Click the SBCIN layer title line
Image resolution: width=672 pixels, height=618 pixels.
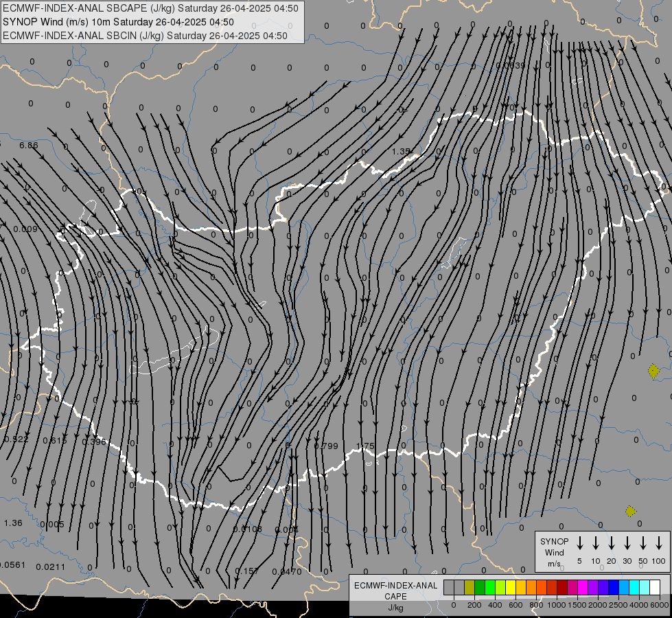point(145,36)
